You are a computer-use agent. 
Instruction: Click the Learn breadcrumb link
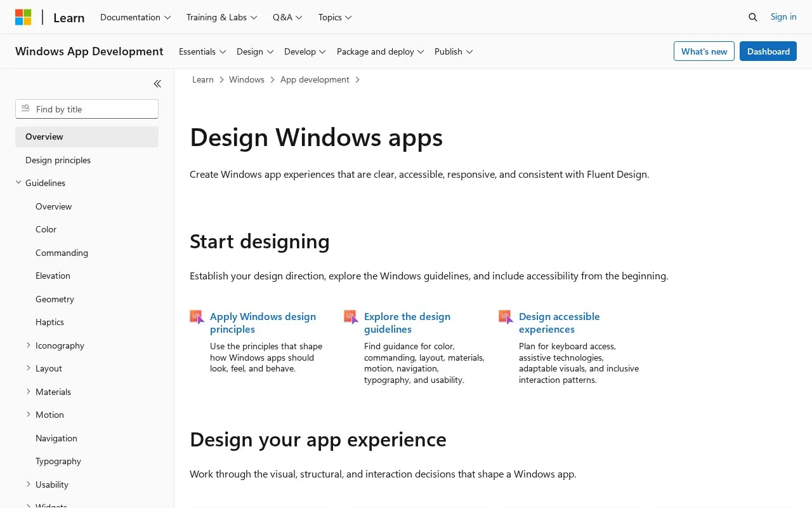click(203, 79)
